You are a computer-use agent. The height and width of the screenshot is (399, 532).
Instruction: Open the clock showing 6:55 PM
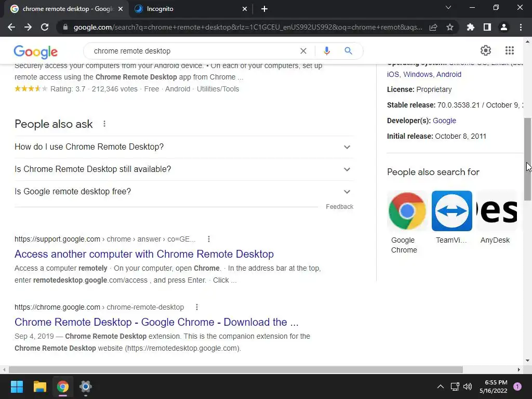tap(494, 387)
